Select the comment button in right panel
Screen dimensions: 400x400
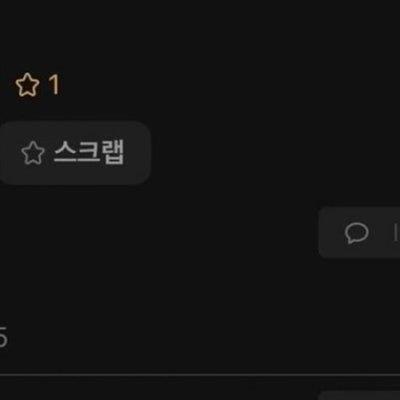pos(359,233)
